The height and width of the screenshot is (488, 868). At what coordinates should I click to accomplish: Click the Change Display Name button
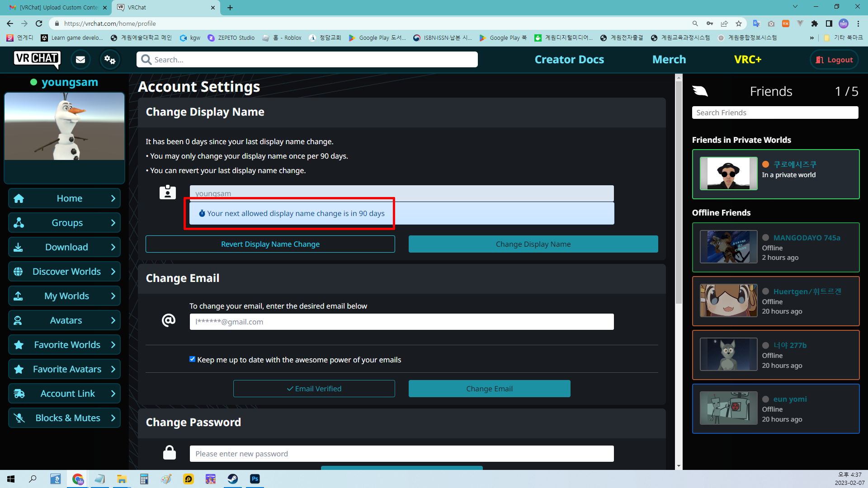533,244
